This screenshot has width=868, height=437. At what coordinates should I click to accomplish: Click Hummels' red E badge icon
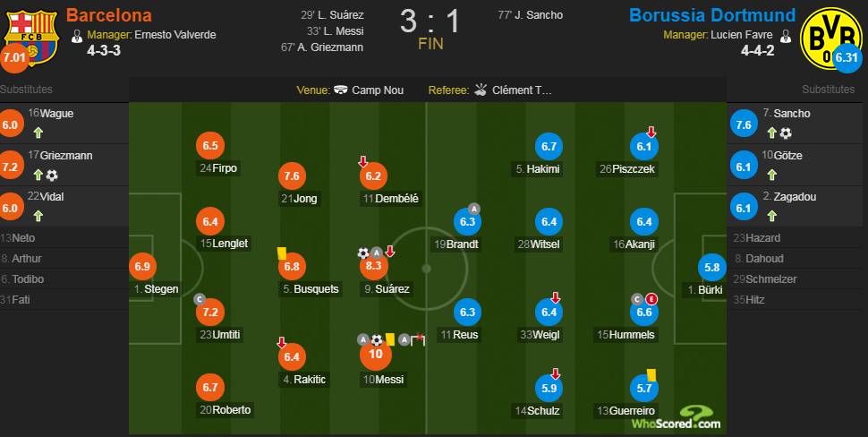652,300
